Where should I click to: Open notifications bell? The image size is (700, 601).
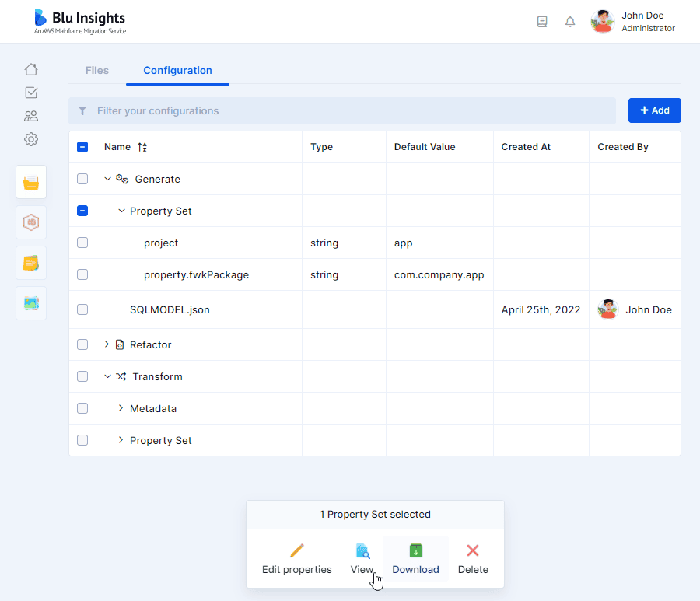pyautogui.click(x=570, y=22)
